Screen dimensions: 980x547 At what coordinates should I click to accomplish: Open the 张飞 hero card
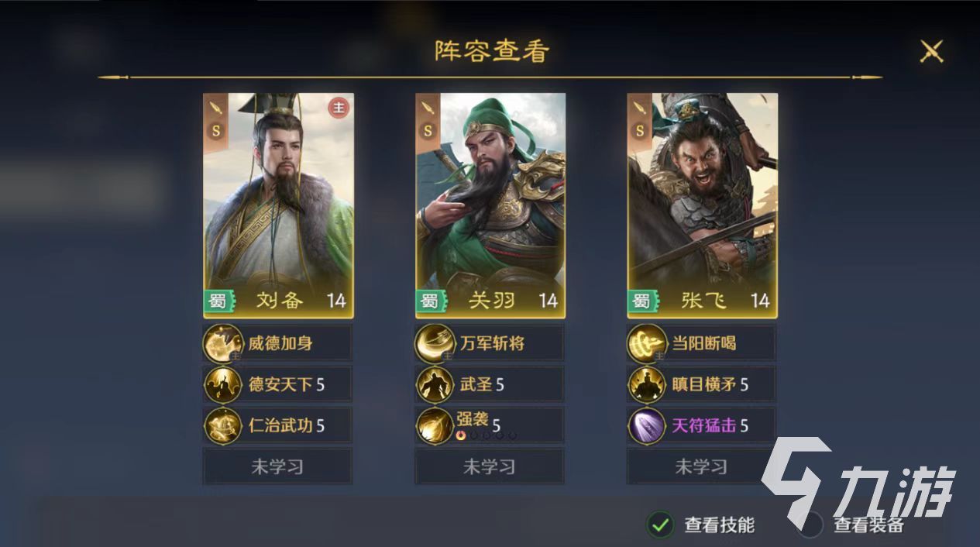pyautogui.click(x=703, y=205)
